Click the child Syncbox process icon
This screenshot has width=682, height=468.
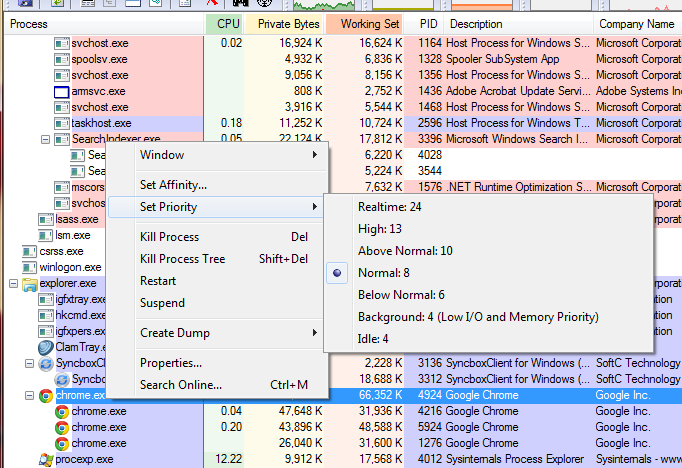coord(62,380)
